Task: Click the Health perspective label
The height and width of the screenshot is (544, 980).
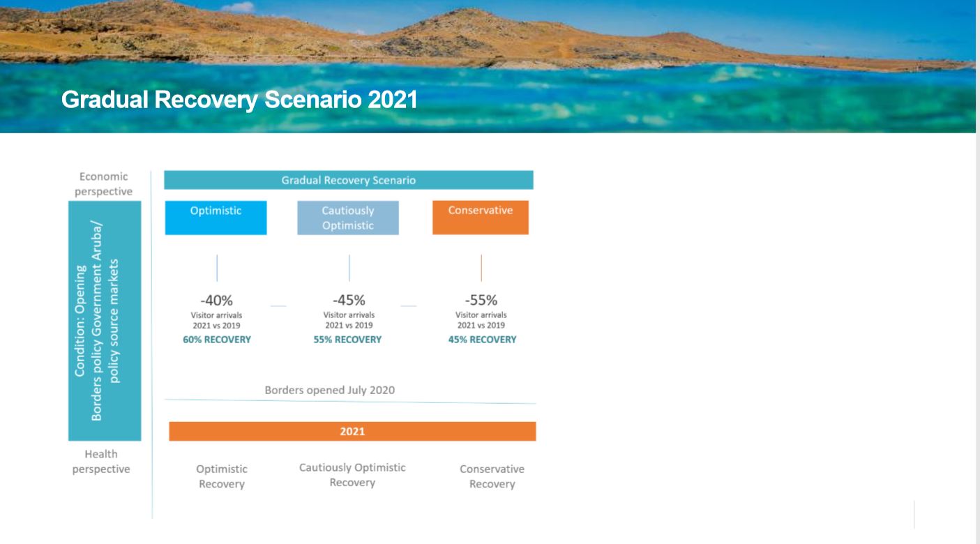Action: (101, 462)
